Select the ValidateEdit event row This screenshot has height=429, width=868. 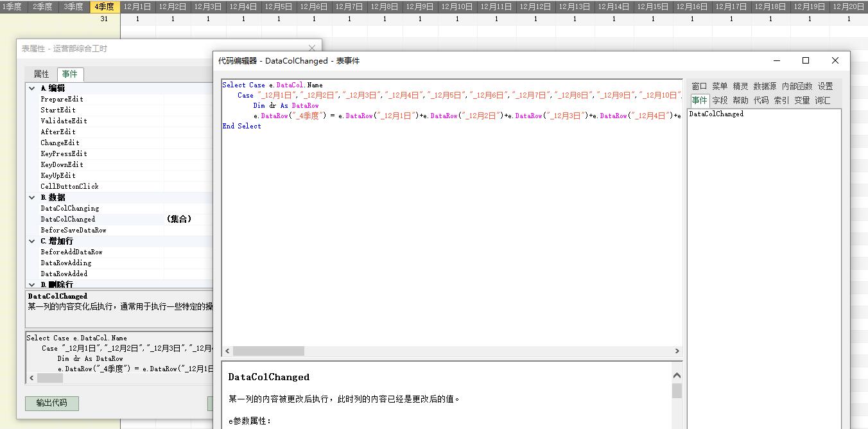(119, 121)
